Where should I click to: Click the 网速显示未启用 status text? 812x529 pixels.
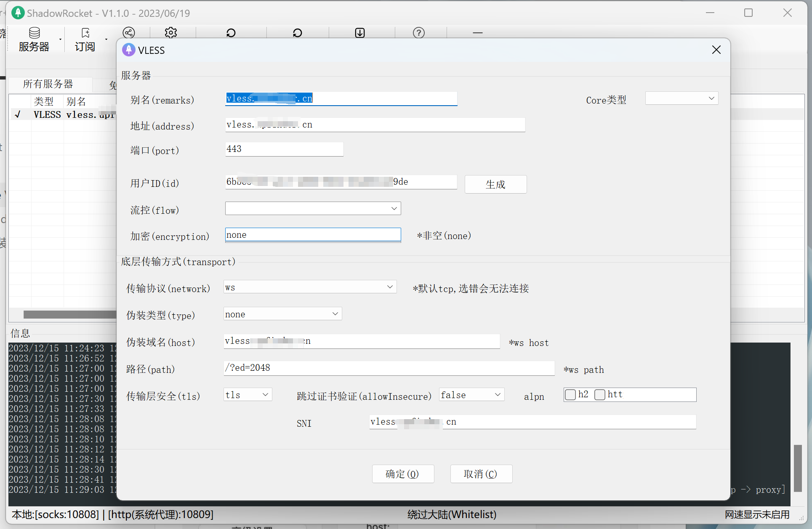tap(757, 514)
